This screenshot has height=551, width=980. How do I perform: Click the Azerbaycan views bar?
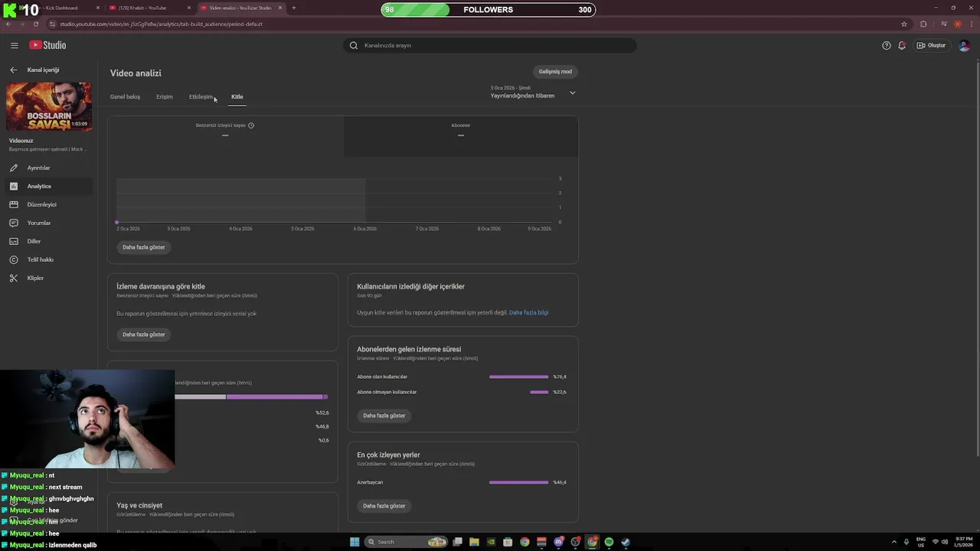pos(518,482)
